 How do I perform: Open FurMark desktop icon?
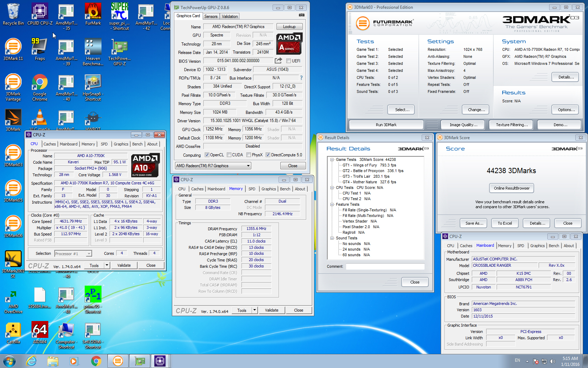pyautogui.click(x=93, y=15)
